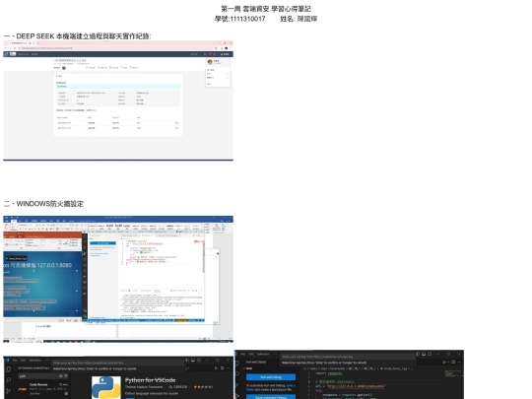Click the slide title containing 127.0.0.1:8080
532x399 pixels.
coord(38,265)
